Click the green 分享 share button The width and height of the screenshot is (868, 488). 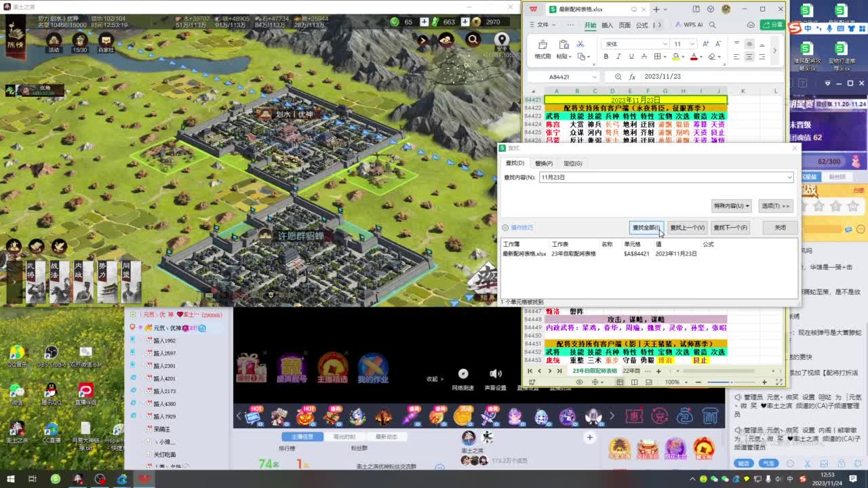(773, 25)
